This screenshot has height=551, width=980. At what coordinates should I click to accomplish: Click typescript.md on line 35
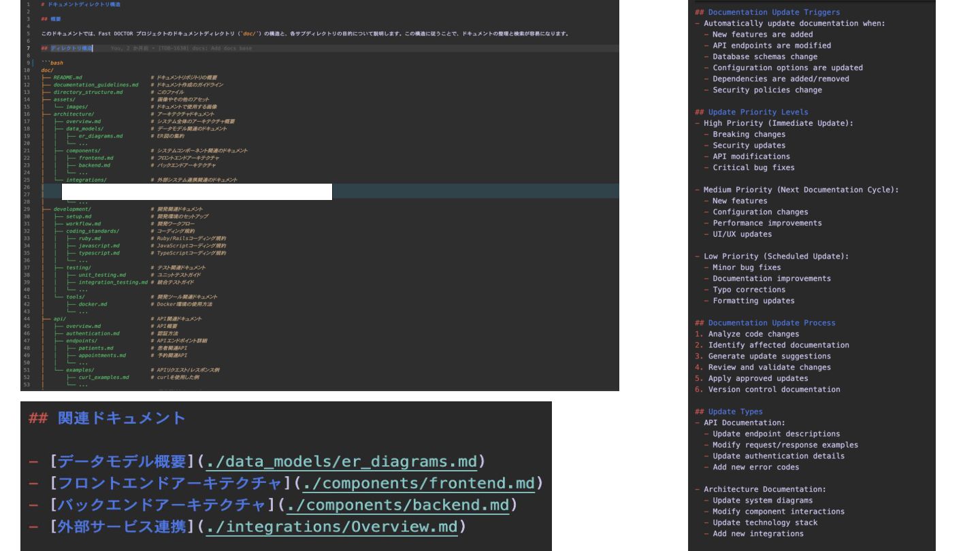click(99, 253)
